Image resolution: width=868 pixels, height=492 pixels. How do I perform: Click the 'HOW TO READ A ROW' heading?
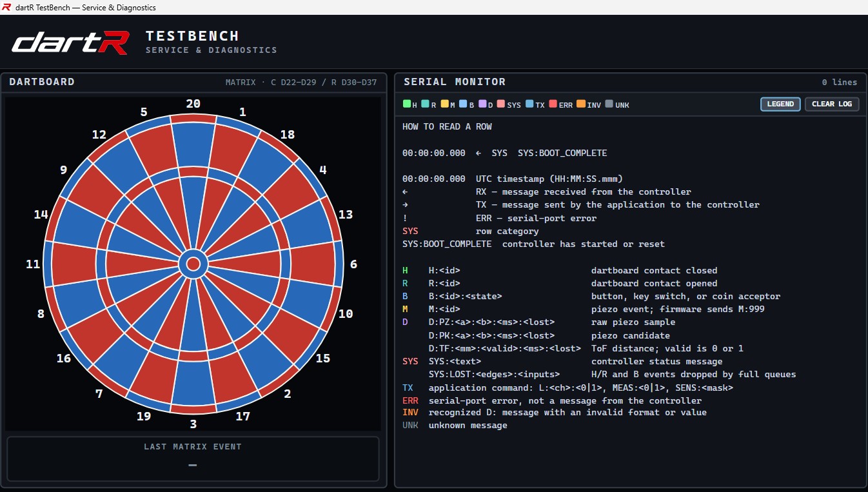tap(447, 126)
